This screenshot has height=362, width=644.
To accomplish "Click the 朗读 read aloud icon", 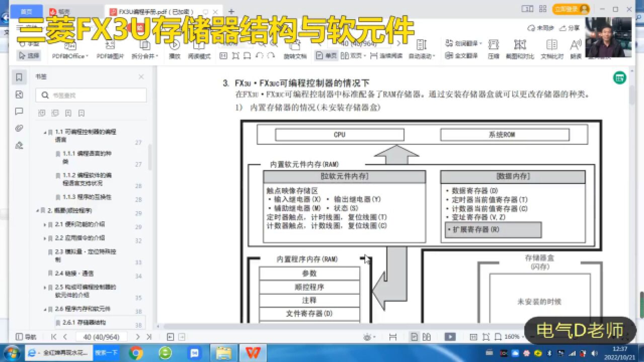I will (x=576, y=49).
